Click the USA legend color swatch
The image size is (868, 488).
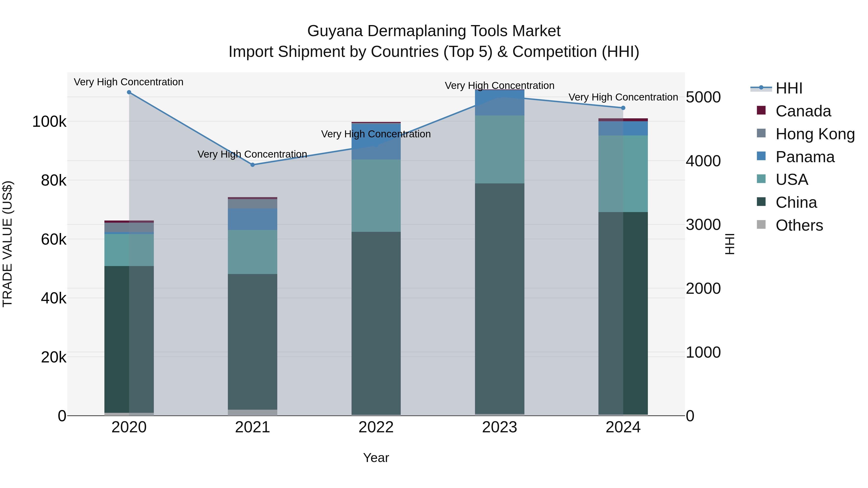click(761, 179)
